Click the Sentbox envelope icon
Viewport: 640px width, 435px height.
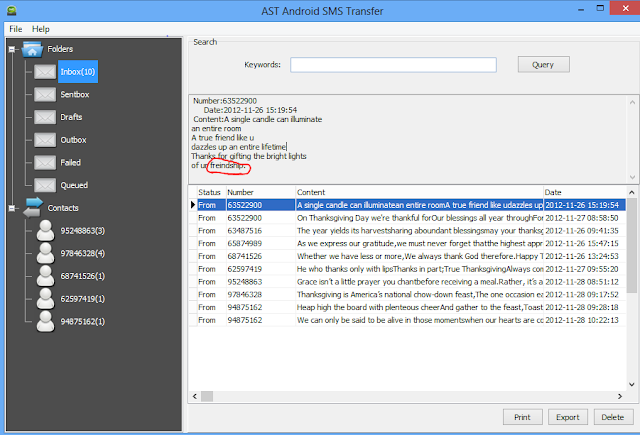pos(45,95)
